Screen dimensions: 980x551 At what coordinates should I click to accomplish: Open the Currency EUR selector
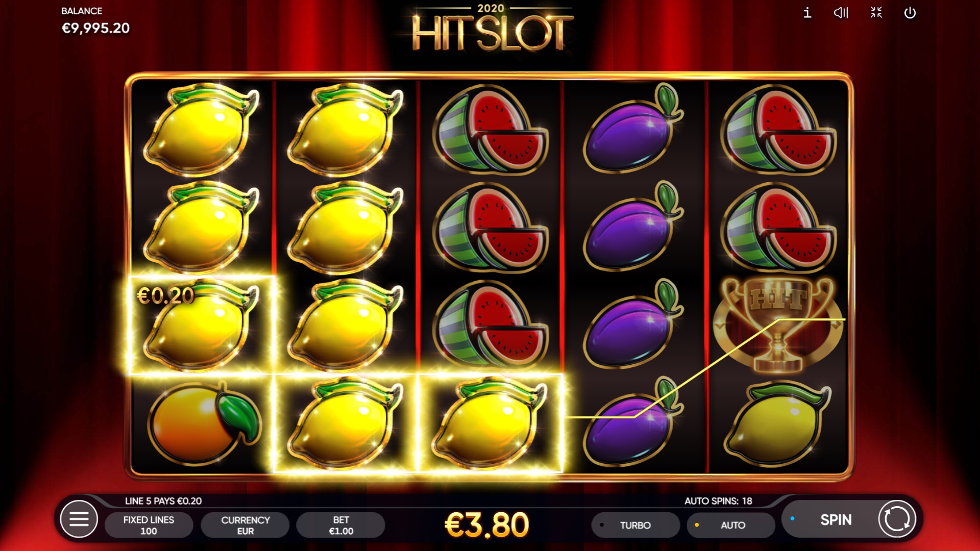tap(245, 525)
